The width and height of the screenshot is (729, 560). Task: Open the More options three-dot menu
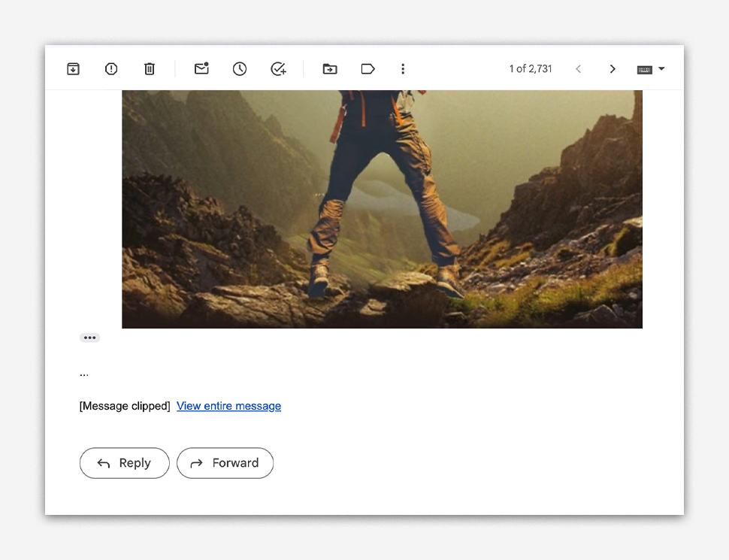coord(403,69)
